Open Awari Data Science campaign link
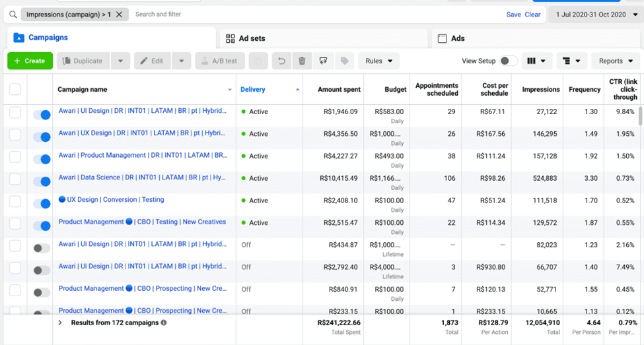The height and width of the screenshot is (345, 644). point(142,177)
